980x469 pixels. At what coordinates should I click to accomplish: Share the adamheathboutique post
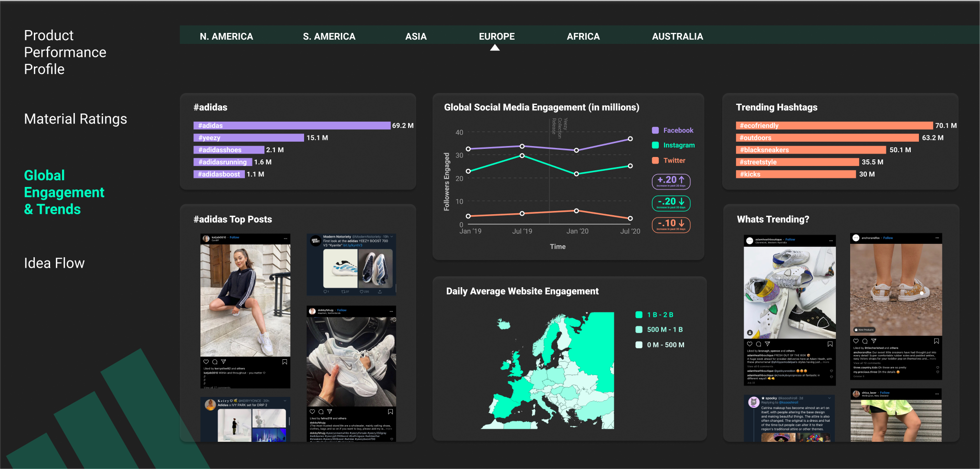(x=768, y=344)
